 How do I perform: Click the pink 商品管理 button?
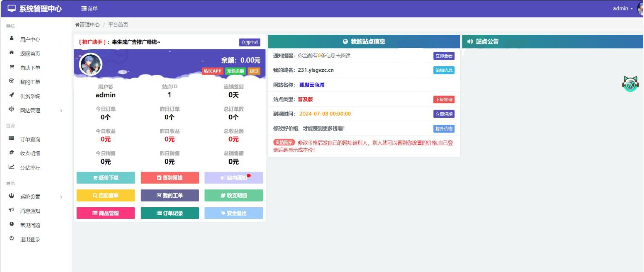coord(106,213)
